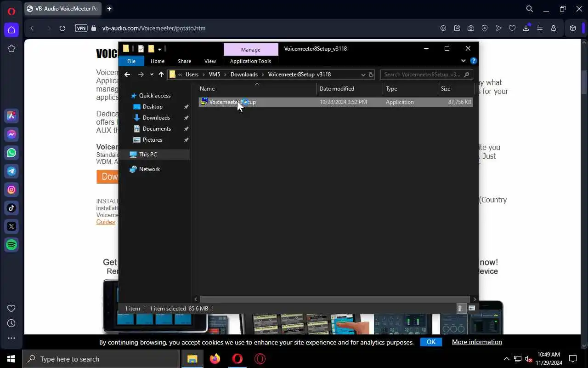Viewport: 588px width, 368px height.
Task: Open WhatsApp in Opera sidebar
Action: (11, 153)
